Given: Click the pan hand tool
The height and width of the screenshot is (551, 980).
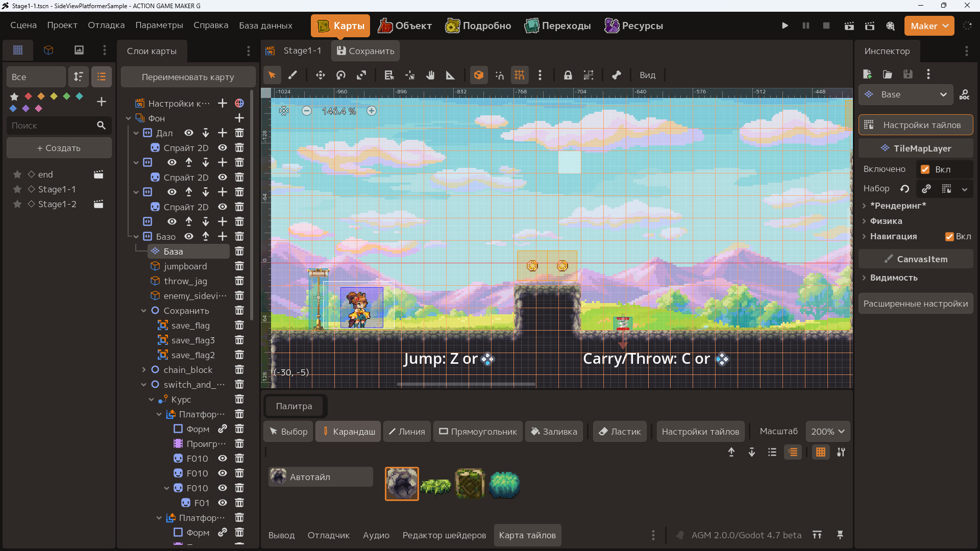Looking at the screenshot, I should pyautogui.click(x=430, y=75).
